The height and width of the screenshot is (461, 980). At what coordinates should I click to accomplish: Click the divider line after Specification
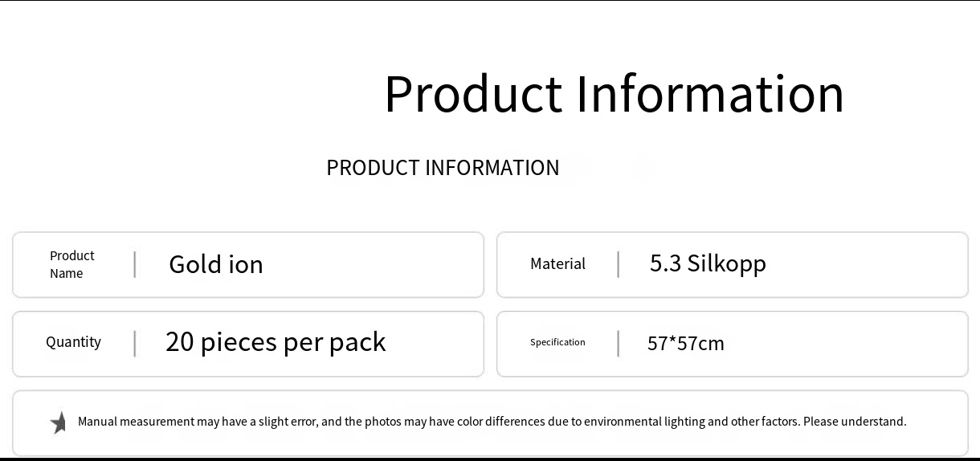point(619,343)
